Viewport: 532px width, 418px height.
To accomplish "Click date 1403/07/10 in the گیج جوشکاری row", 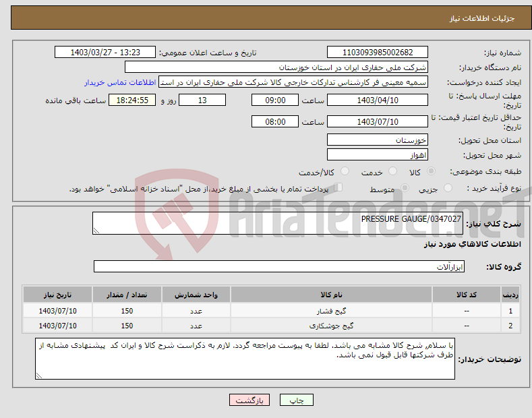I will pos(58,326).
